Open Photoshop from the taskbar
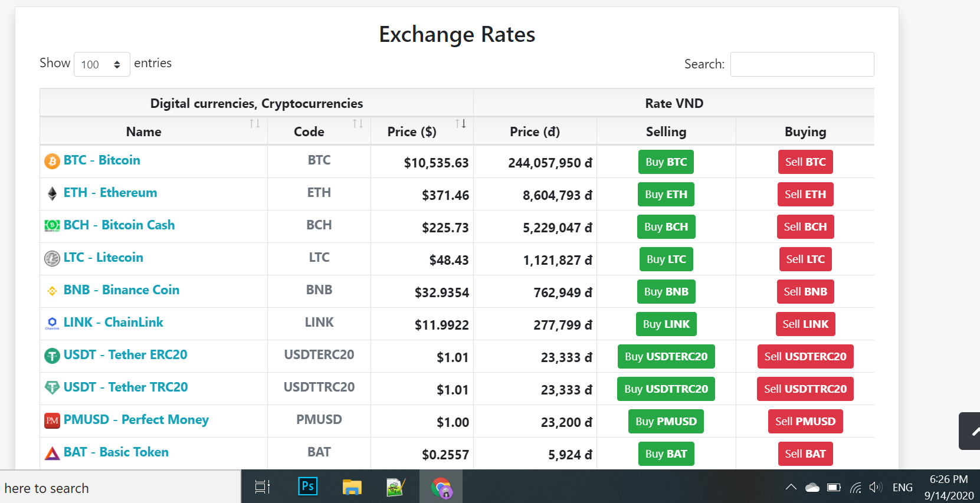The image size is (980, 503). coord(307,486)
